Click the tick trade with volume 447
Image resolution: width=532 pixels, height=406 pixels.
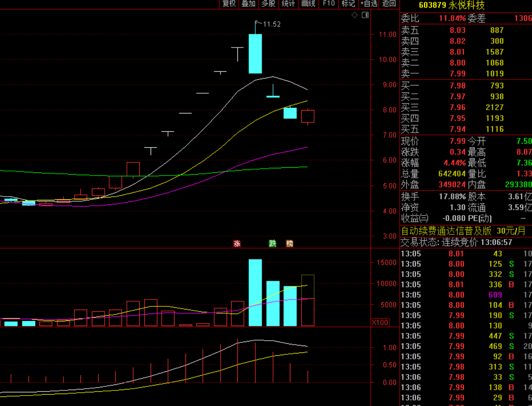point(466,336)
